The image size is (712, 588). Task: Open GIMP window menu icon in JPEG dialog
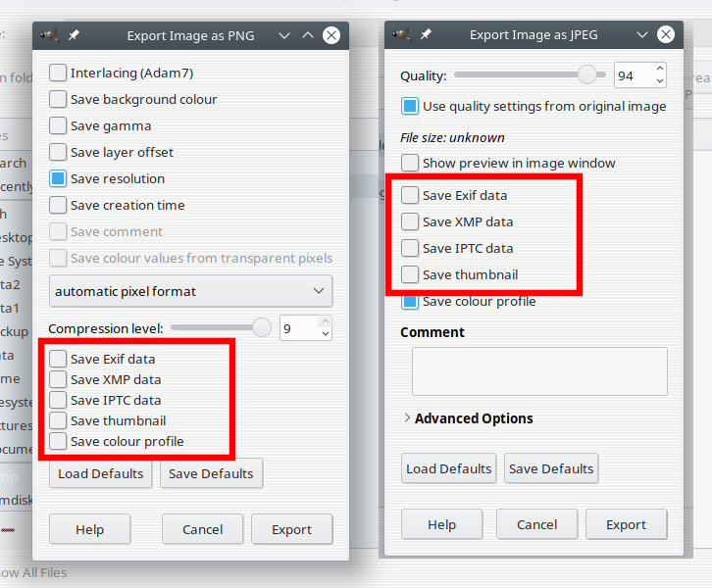pyautogui.click(x=401, y=35)
